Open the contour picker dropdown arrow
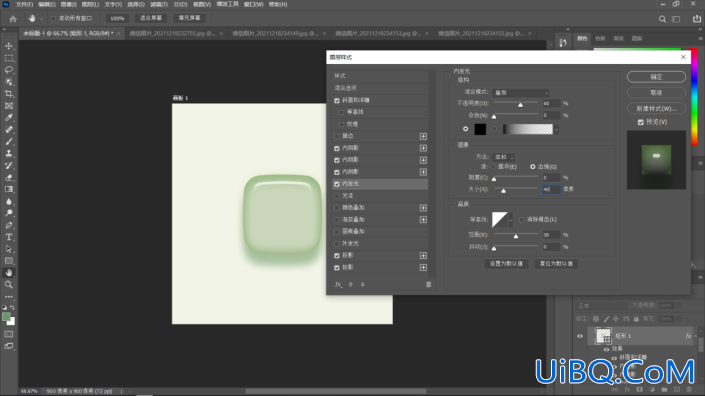 click(x=510, y=220)
